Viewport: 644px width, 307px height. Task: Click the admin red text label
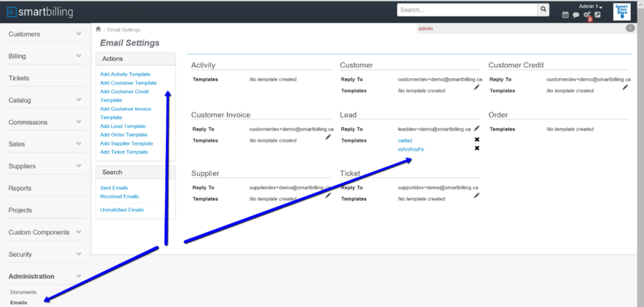pos(426,29)
